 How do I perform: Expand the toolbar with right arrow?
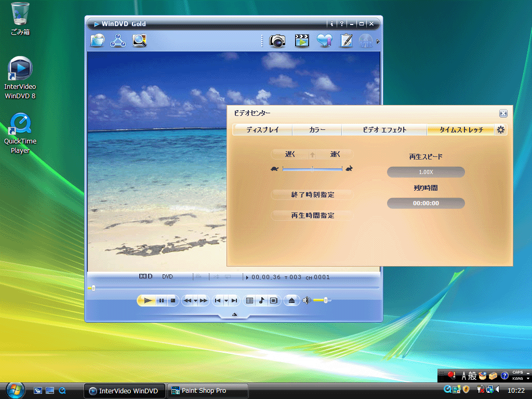tap(378, 42)
